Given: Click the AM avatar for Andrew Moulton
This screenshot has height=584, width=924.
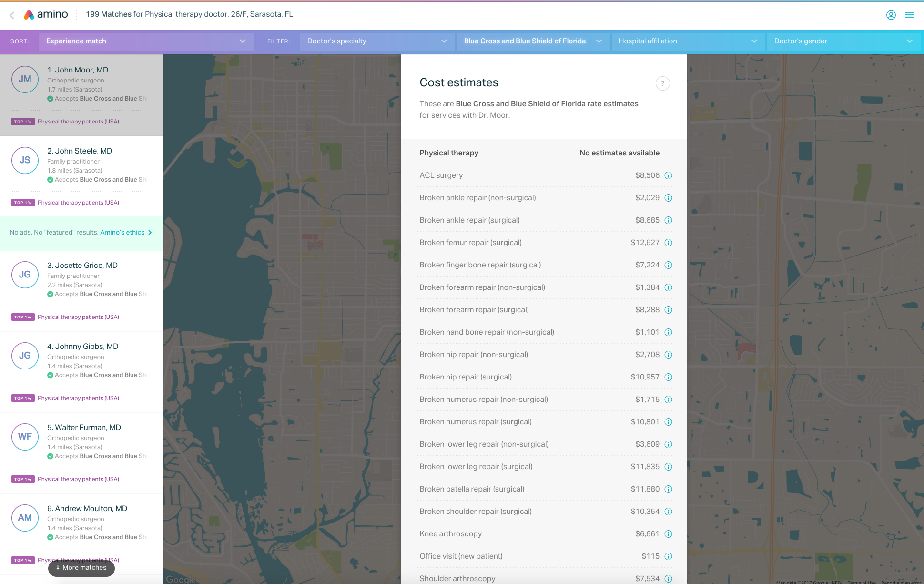Looking at the screenshot, I should point(25,518).
